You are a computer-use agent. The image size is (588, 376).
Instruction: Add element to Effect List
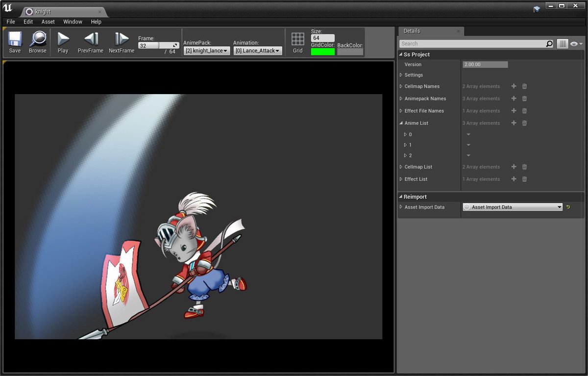pyautogui.click(x=514, y=179)
